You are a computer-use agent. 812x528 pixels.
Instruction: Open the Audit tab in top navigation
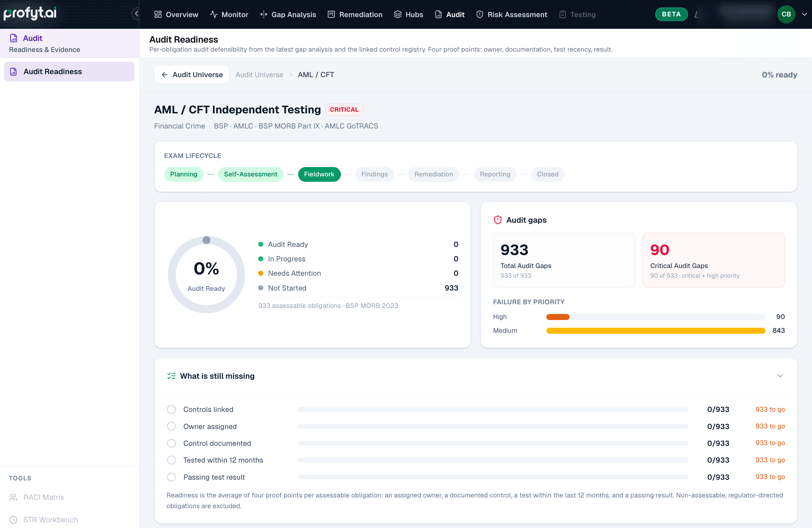(450, 14)
